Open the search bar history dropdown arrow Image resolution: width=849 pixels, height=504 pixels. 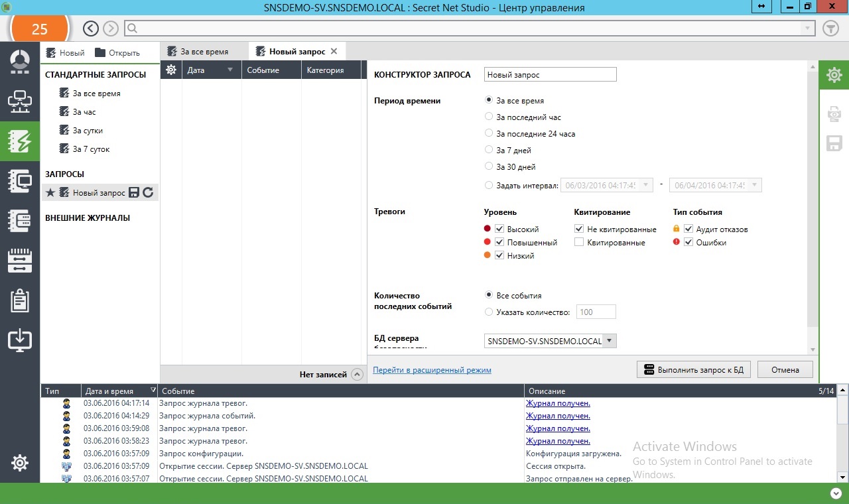(x=807, y=29)
